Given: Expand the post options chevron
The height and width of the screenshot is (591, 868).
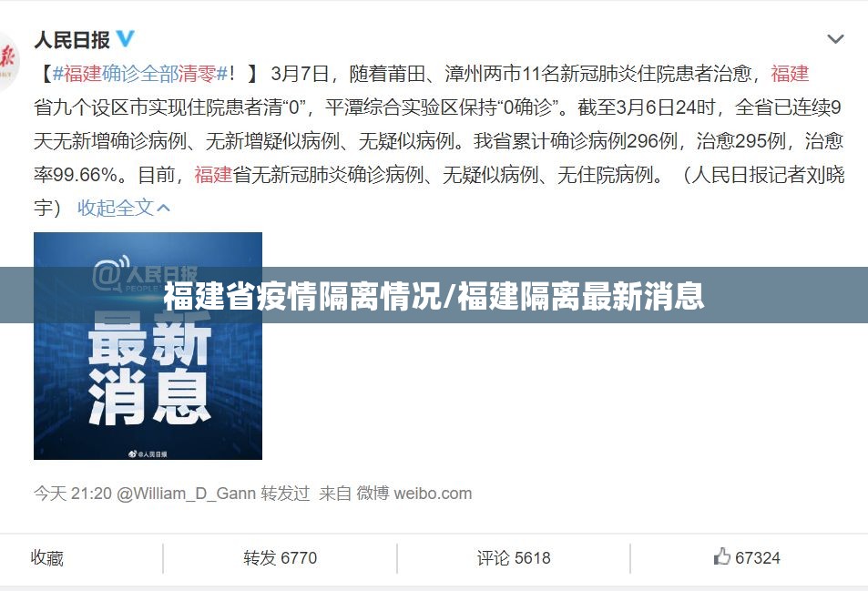Looking at the screenshot, I should (x=835, y=39).
